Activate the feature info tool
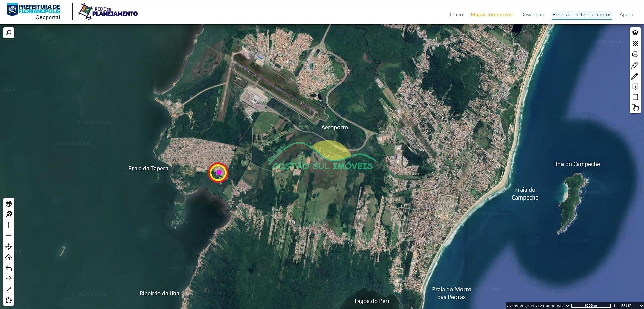 tap(635, 87)
